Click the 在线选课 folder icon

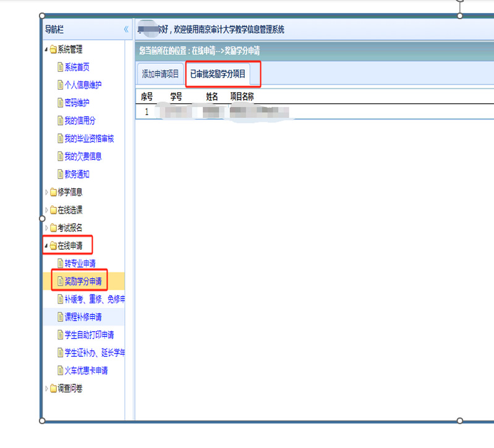53,210
